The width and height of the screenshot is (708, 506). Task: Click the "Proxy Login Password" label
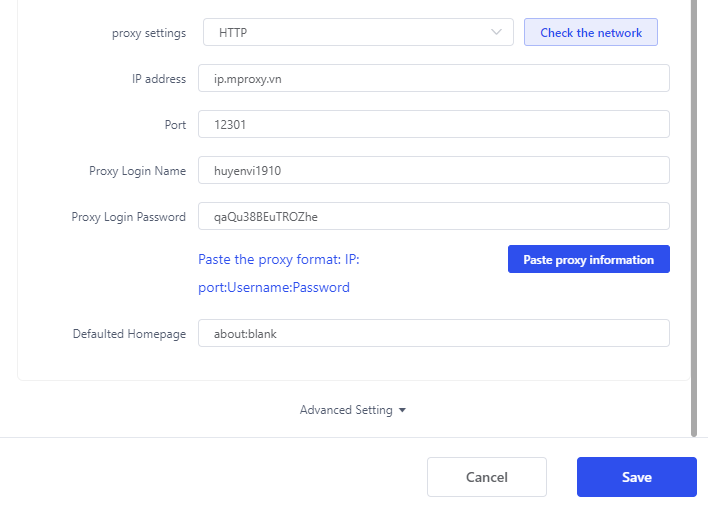pyautogui.click(x=129, y=216)
